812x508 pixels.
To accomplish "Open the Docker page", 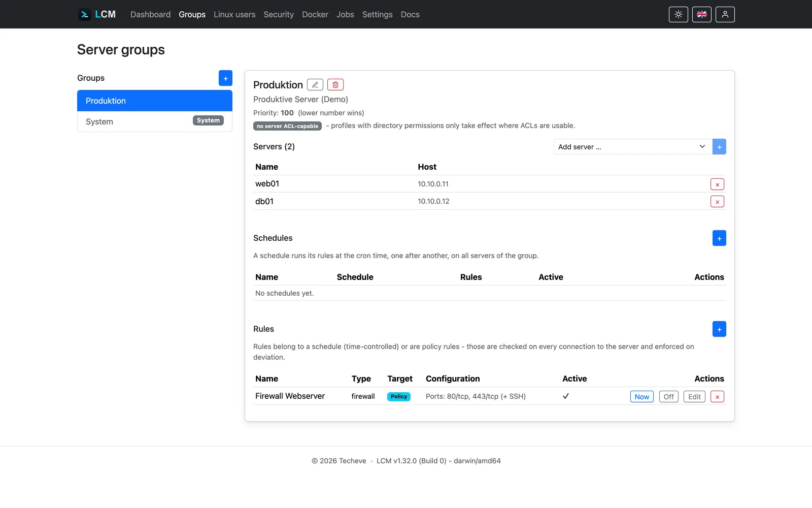I will point(315,14).
